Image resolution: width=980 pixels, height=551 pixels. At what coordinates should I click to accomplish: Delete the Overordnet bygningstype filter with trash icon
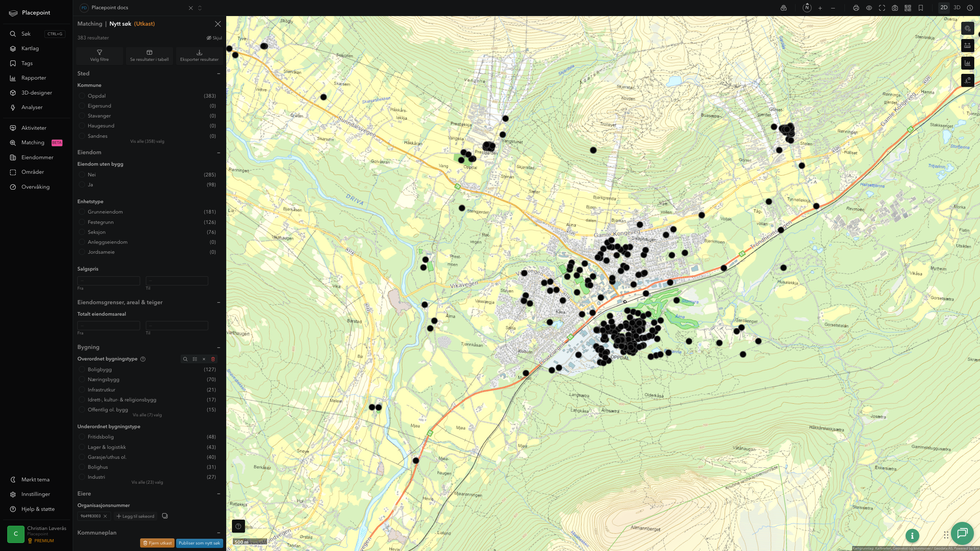pyautogui.click(x=213, y=359)
